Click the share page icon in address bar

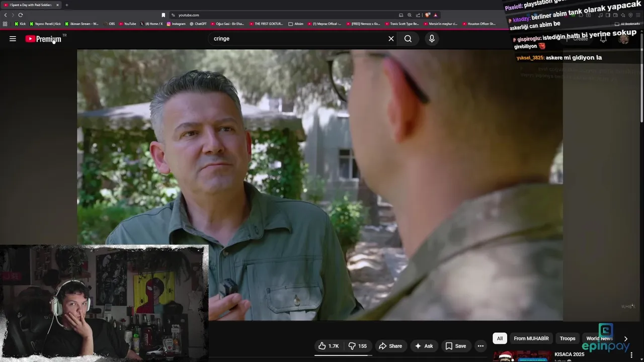tap(418, 15)
